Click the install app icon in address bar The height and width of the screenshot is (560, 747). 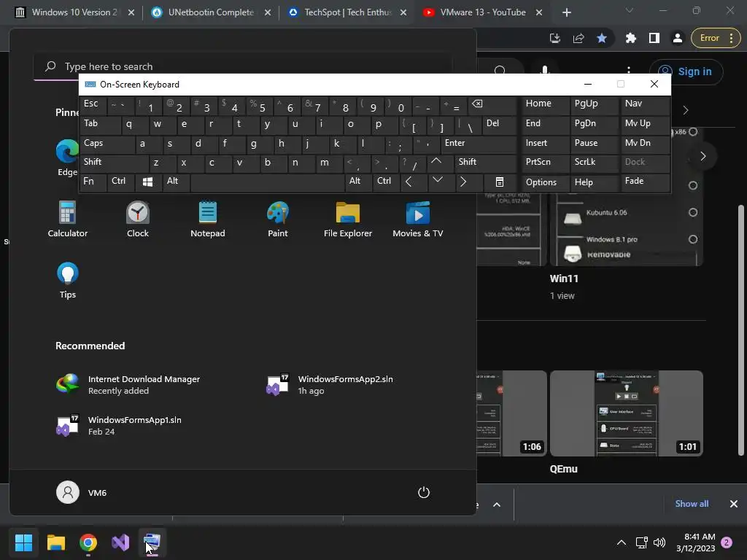(555, 38)
